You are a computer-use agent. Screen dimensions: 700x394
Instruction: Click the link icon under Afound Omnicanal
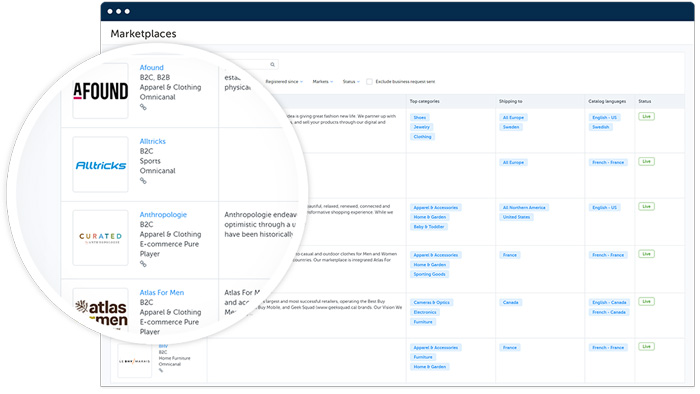coord(143,107)
